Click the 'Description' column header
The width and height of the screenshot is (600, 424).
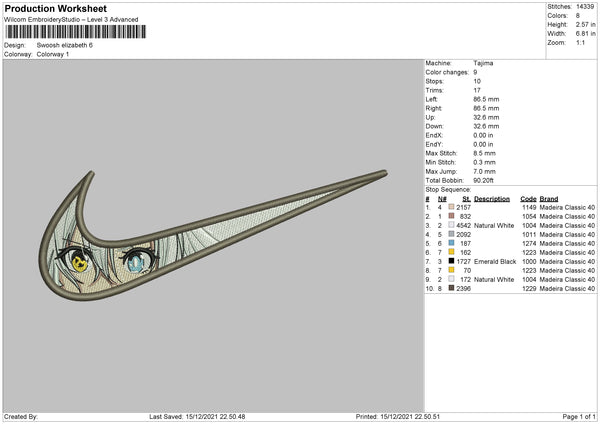click(492, 199)
